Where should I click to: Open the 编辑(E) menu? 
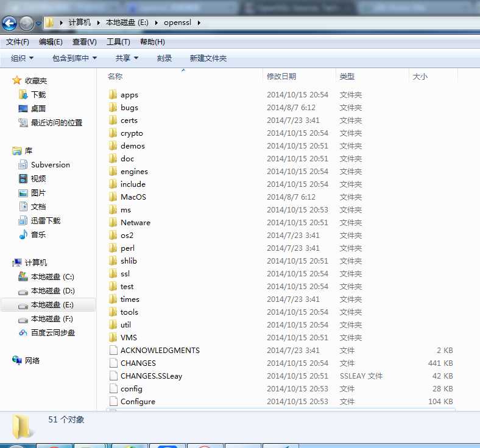tap(51, 42)
